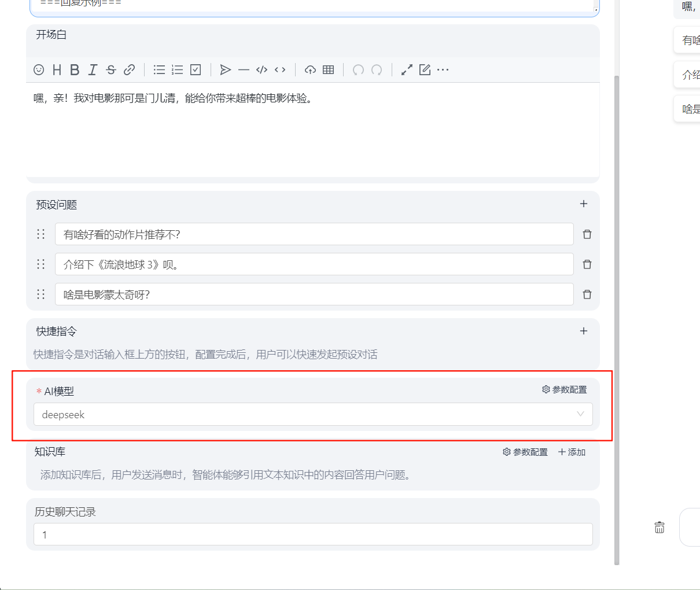Add a new preset question with plus
The width and height of the screenshot is (700, 590).
click(x=584, y=204)
